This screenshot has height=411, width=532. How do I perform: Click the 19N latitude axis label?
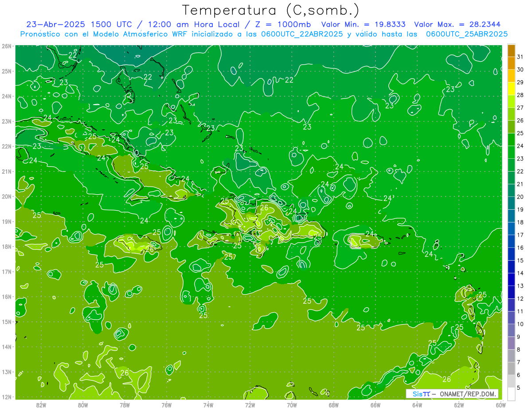pos(7,222)
